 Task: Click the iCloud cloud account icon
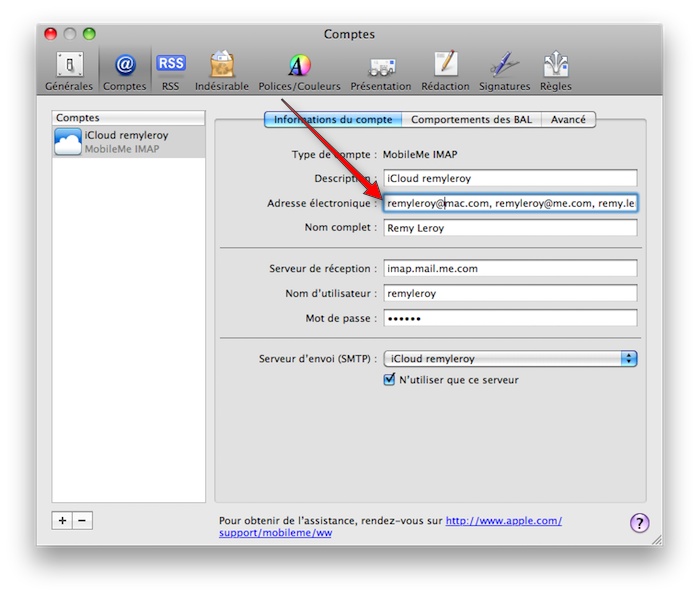tap(68, 142)
